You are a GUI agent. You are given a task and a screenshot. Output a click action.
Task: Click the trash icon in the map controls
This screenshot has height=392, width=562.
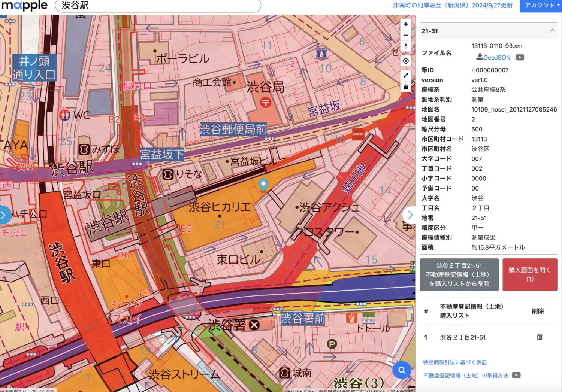coord(406,86)
